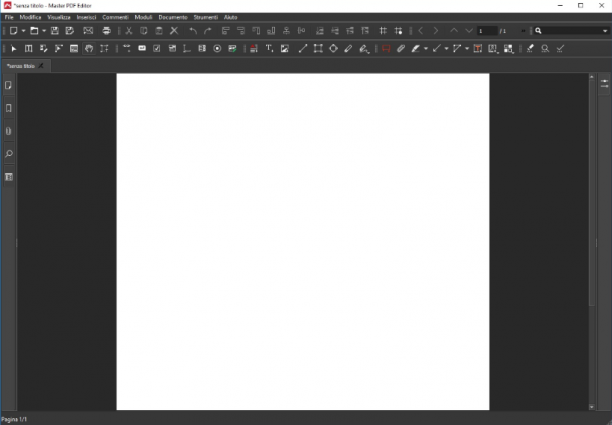Save the document with the floppy disk icon

[x=55, y=31]
